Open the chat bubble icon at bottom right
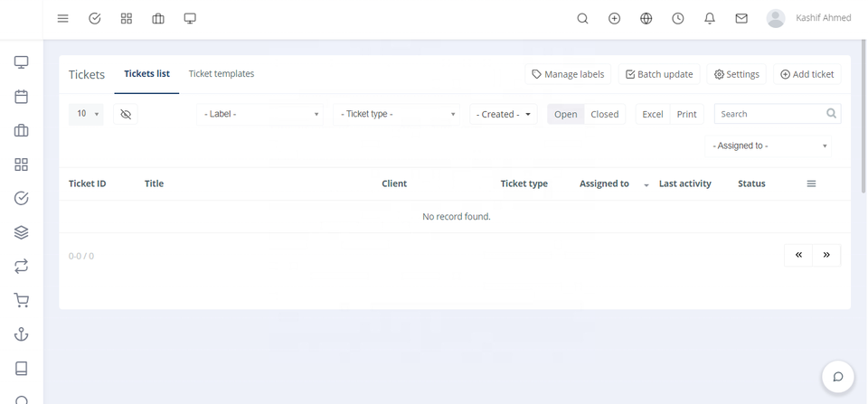 [x=838, y=377]
